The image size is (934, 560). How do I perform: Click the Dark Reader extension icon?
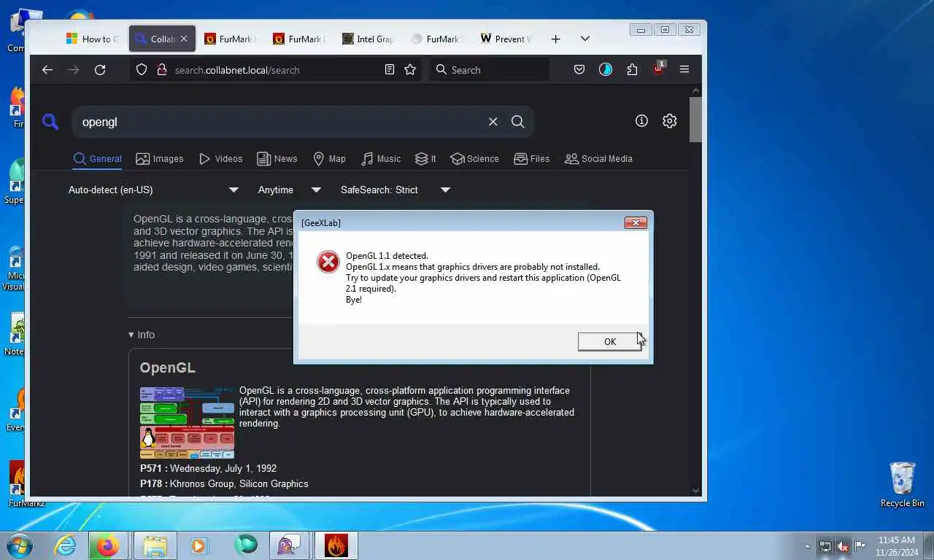[x=606, y=70]
